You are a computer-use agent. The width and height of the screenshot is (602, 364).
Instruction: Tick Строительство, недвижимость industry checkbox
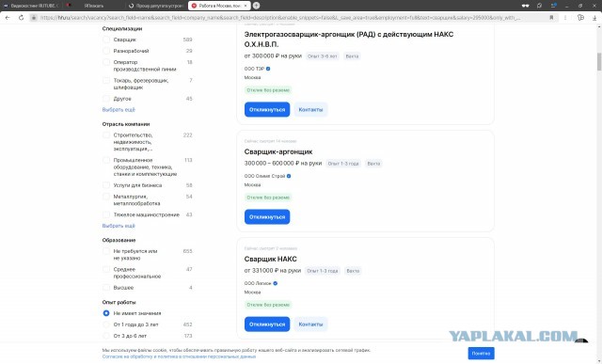[106, 135]
